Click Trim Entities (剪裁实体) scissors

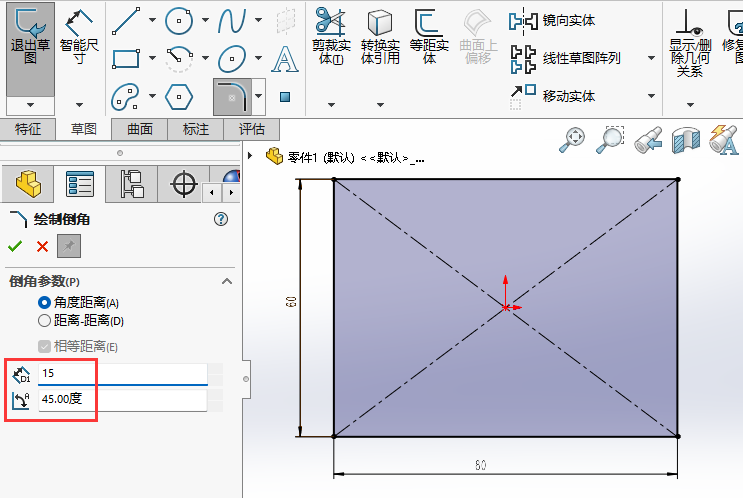[x=331, y=36]
